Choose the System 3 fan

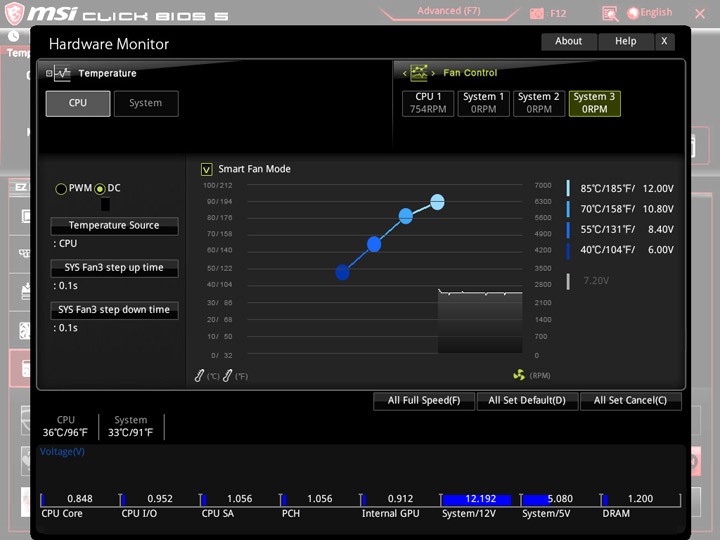click(x=594, y=103)
